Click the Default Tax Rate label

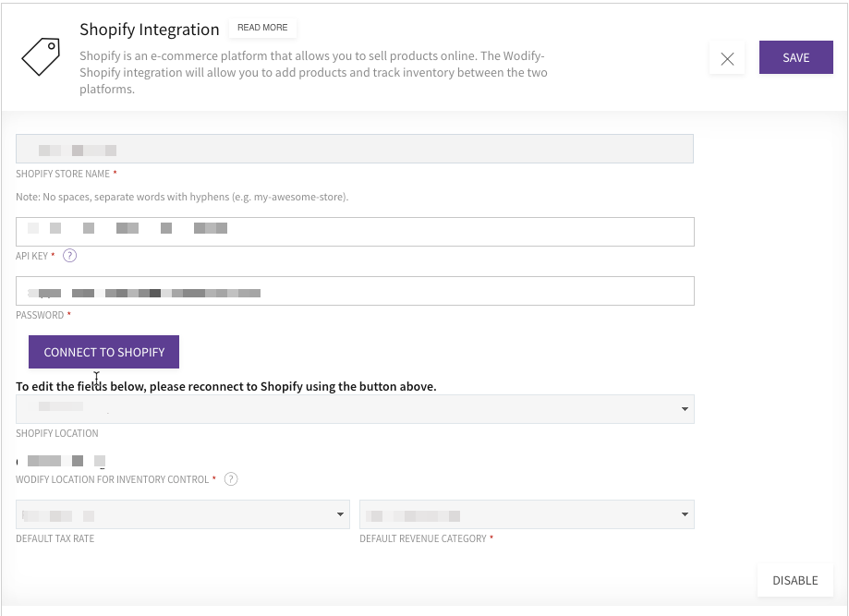point(55,538)
